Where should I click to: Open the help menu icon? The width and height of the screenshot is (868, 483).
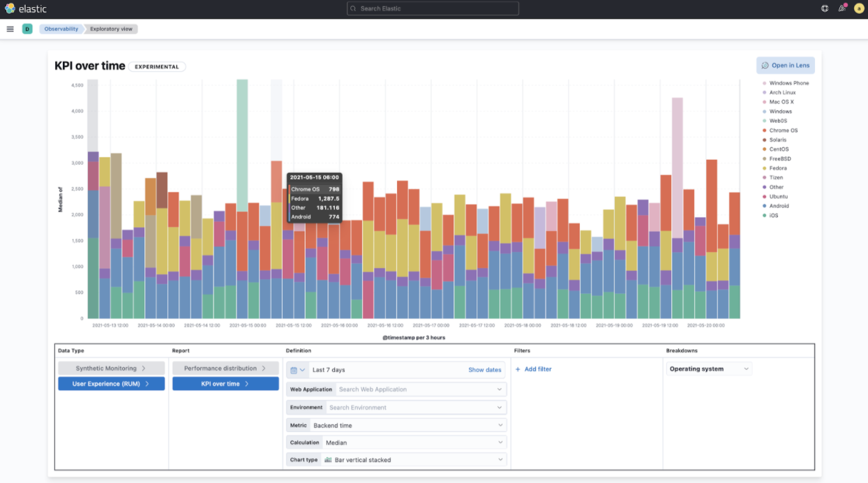[x=825, y=8]
